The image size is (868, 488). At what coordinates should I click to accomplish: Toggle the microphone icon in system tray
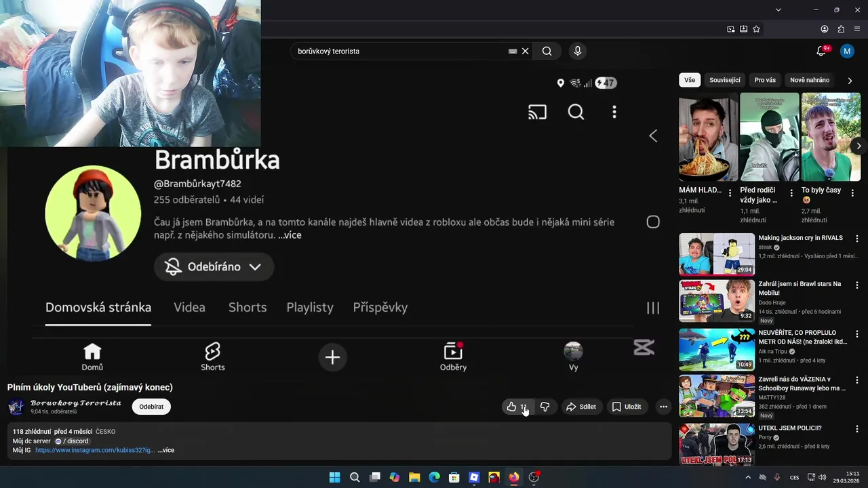[777, 477]
